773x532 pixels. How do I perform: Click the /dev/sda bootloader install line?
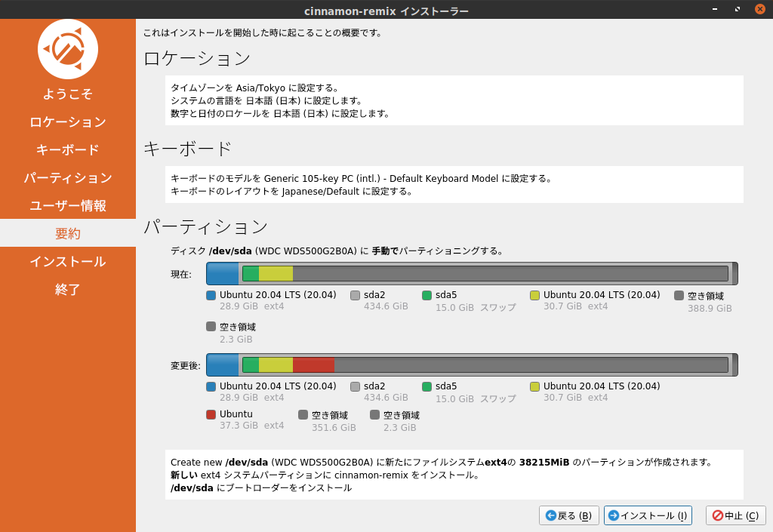coord(261,487)
